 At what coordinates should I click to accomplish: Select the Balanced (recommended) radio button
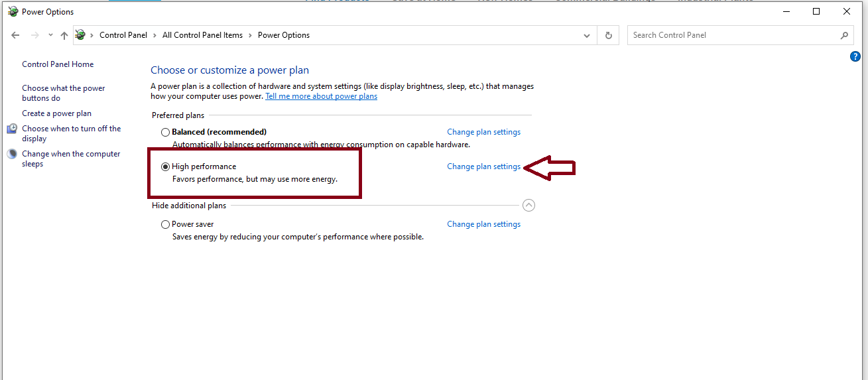pos(166,132)
